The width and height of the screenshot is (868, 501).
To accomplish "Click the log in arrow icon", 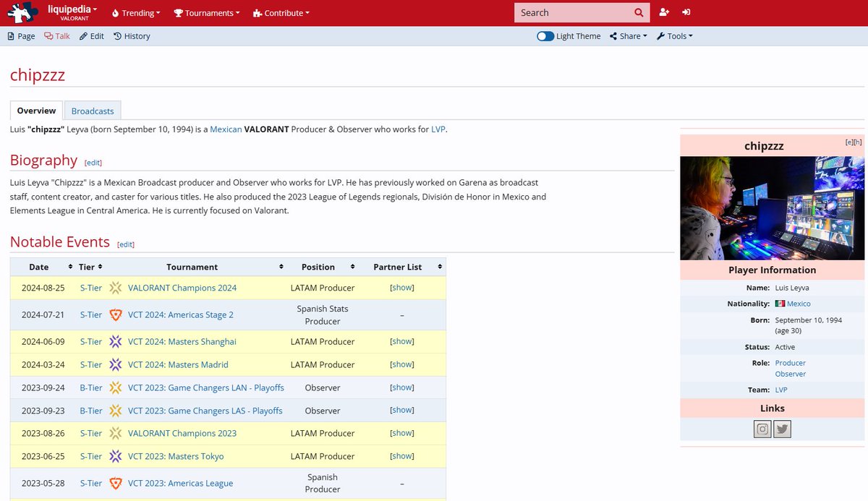I will (x=686, y=12).
